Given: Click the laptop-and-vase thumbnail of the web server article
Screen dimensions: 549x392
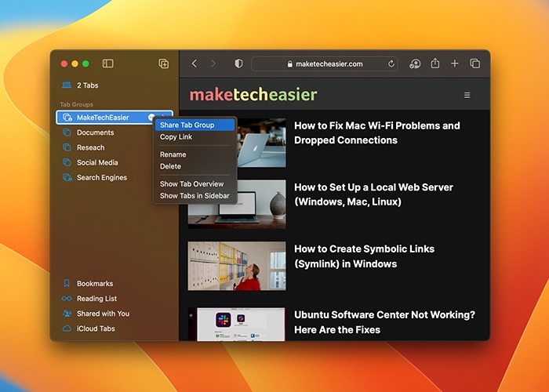Looking at the screenshot, I should pos(237,204).
